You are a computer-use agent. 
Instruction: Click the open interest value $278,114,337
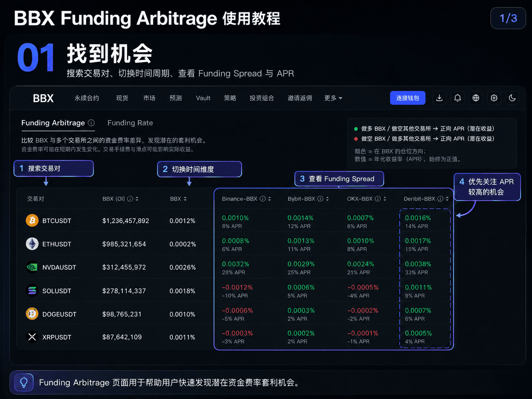pyautogui.click(x=124, y=291)
